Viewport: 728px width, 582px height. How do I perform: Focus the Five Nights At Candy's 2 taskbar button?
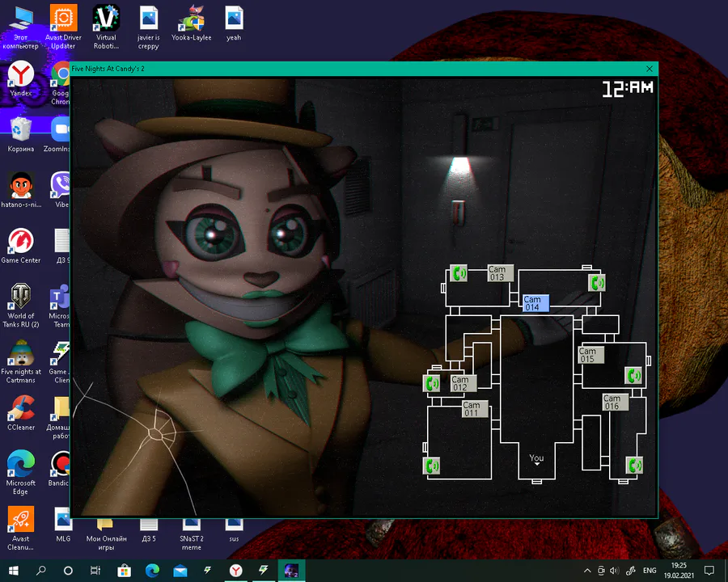[291, 571]
